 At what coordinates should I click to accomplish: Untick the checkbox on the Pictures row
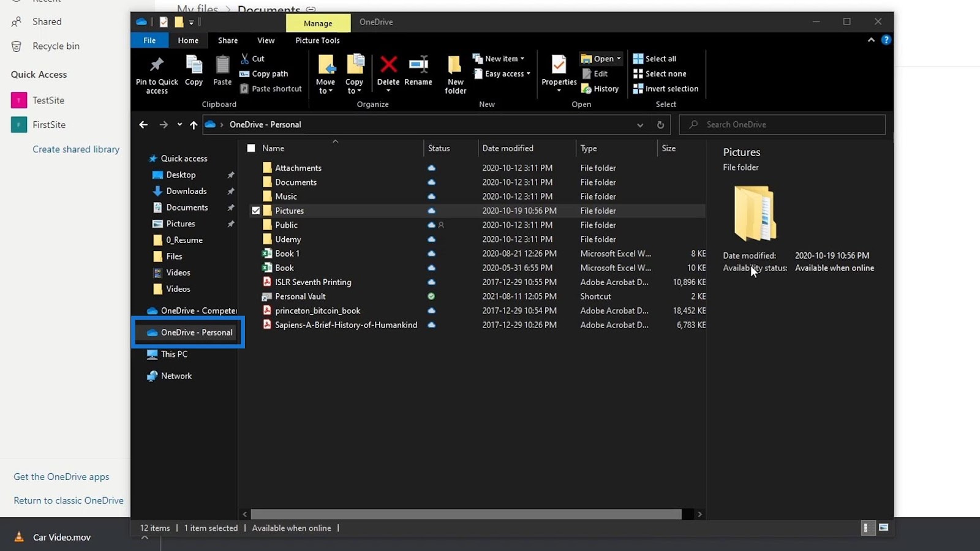point(256,211)
